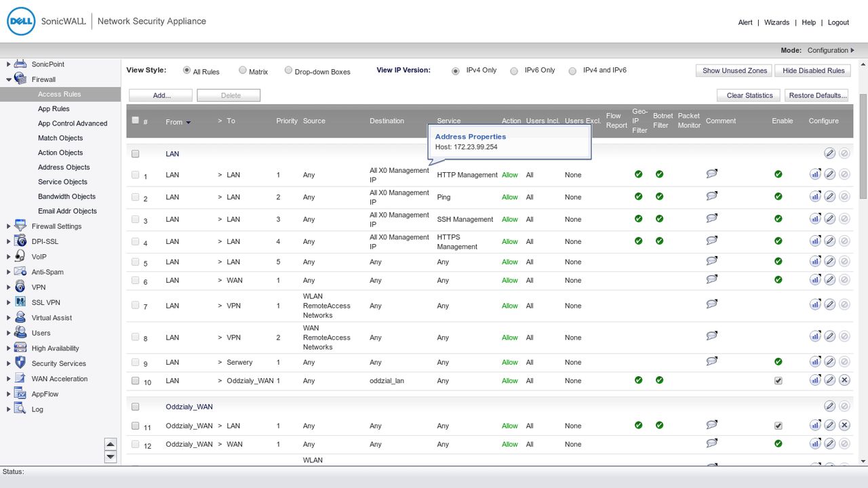
Task: Open Address Objects page
Action: [64, 167]
